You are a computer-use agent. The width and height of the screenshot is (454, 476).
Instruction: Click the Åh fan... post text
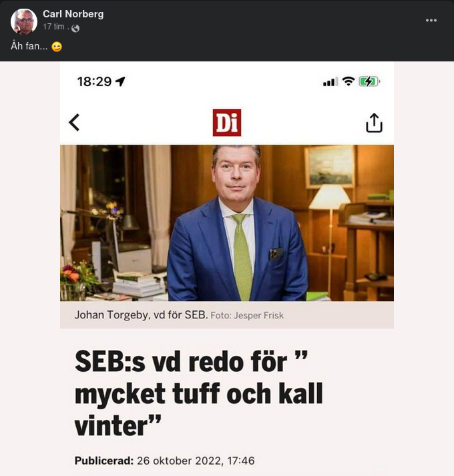point(29,46)
